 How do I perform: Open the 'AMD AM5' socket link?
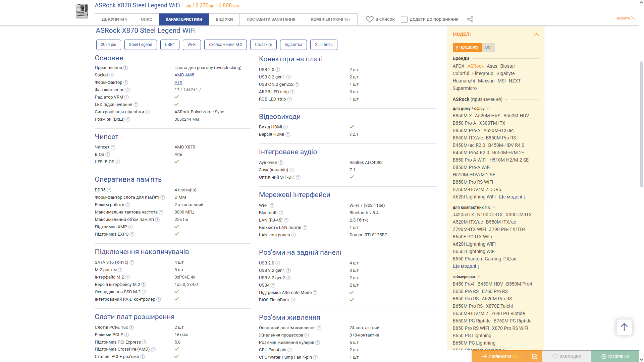[184, 75]
